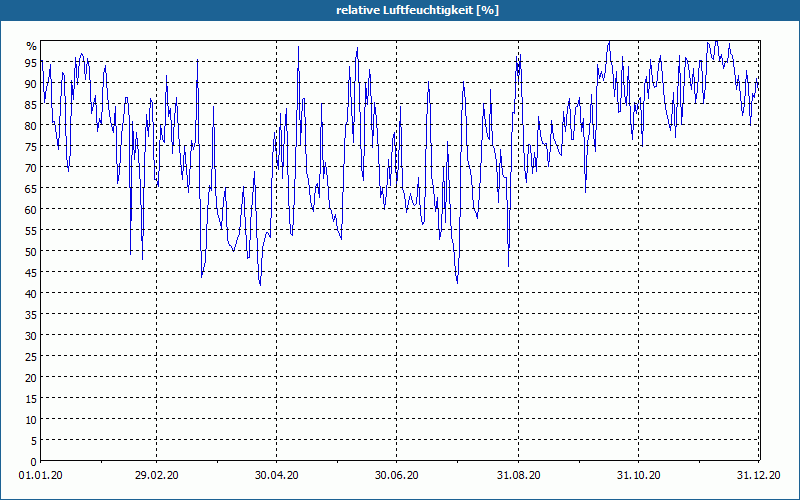
Task: Click the '%' unit label on y-axis
Action: tap(32, 46)
